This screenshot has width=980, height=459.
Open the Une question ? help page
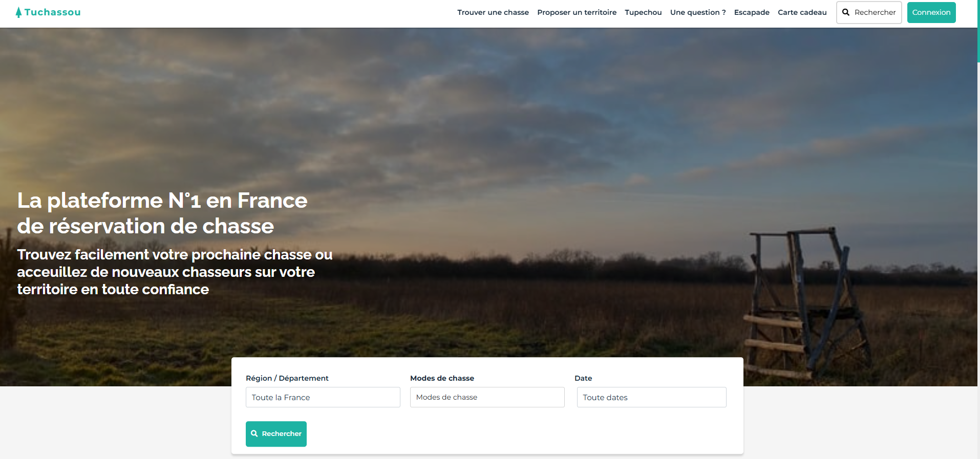coord(698,12)
